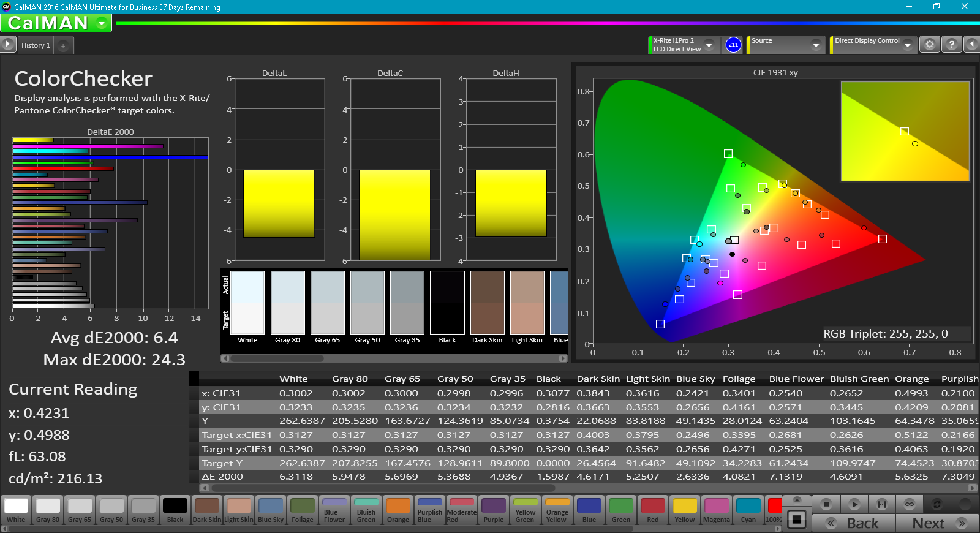
Task: Click the DeltaE 2000 bar chart
Action: tap(110, 224)
